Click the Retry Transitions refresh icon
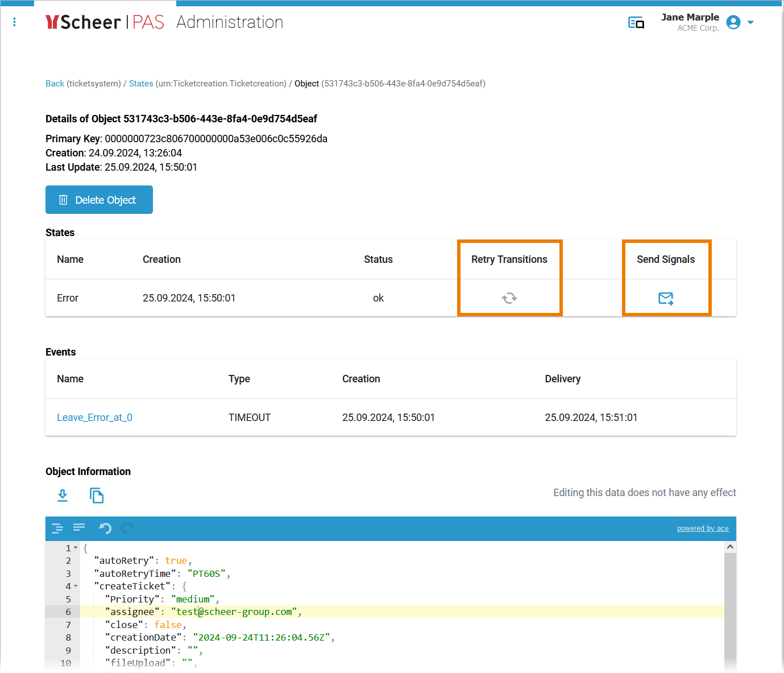Screen dimensions: 784x673 509,298
